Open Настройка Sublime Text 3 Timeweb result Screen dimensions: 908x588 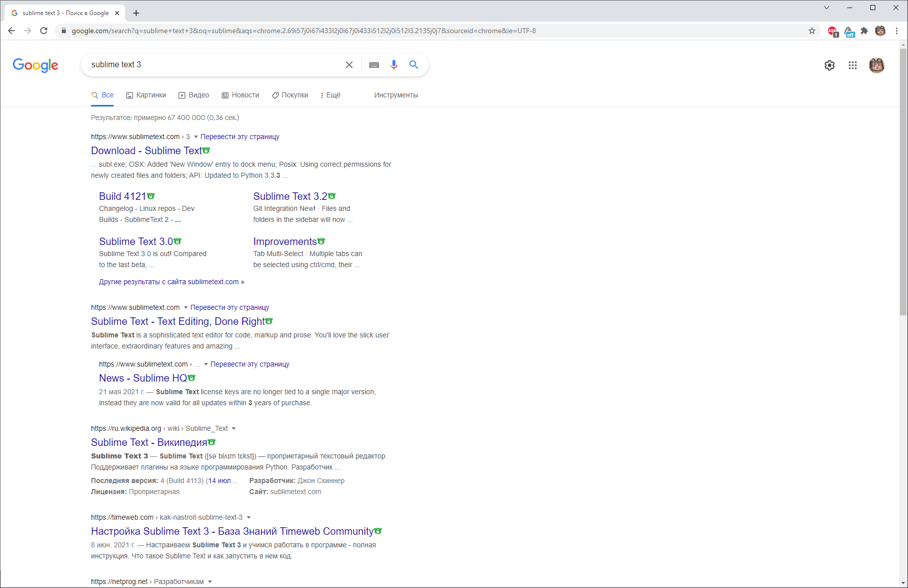click(232, 531)
